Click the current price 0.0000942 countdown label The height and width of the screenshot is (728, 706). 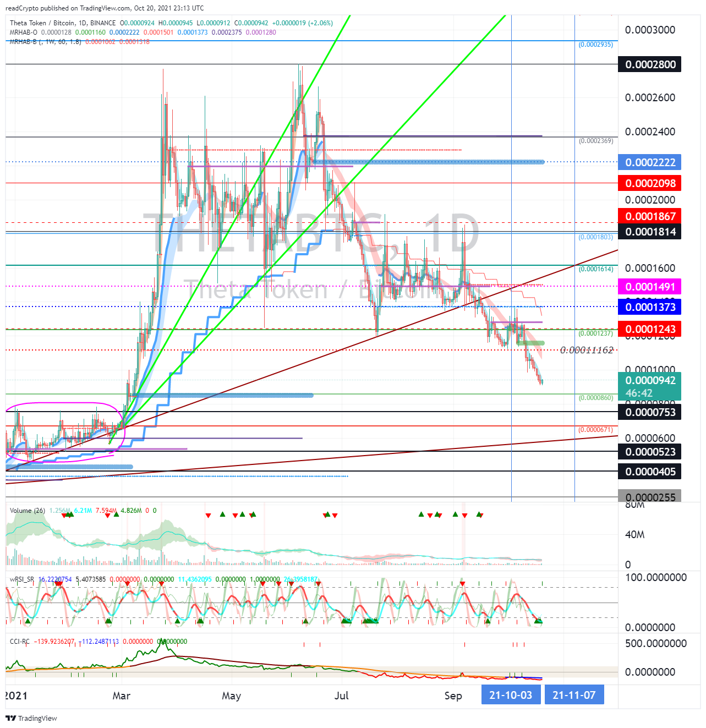650,386
